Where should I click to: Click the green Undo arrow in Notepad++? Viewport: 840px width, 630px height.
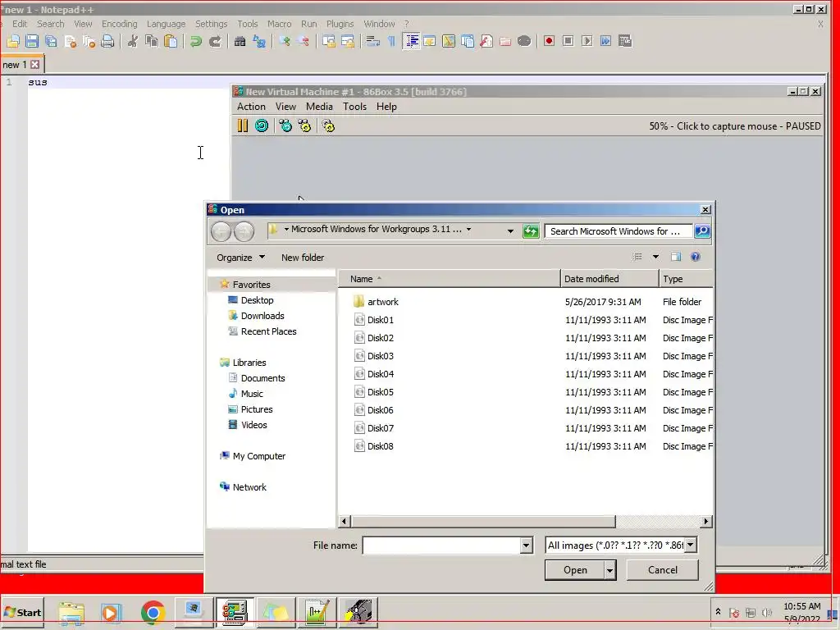coord(196,41)
